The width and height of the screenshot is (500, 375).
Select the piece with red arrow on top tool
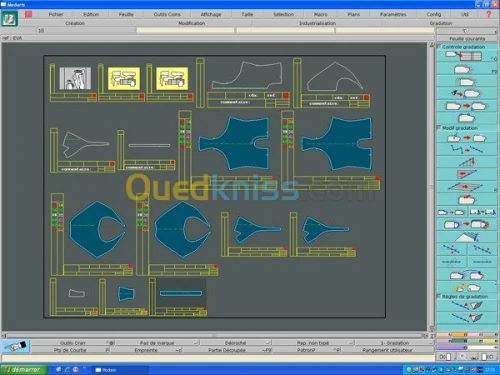466,199
